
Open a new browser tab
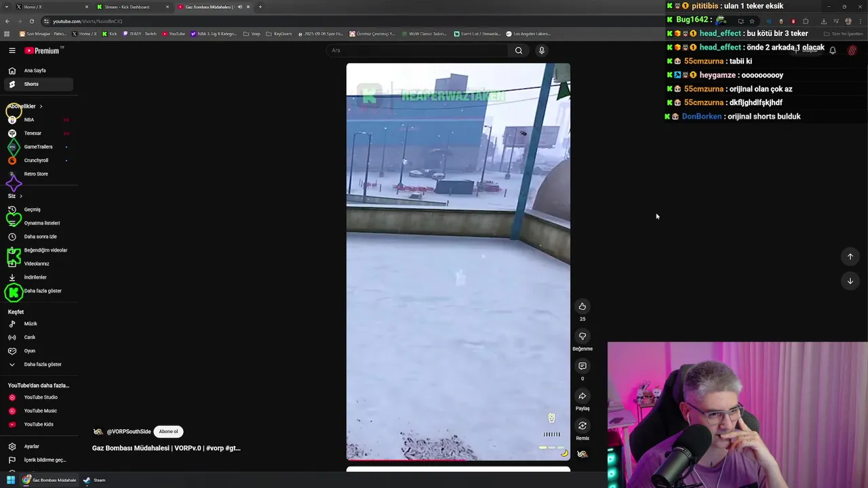pyautogui.click(x=260, y=7)
